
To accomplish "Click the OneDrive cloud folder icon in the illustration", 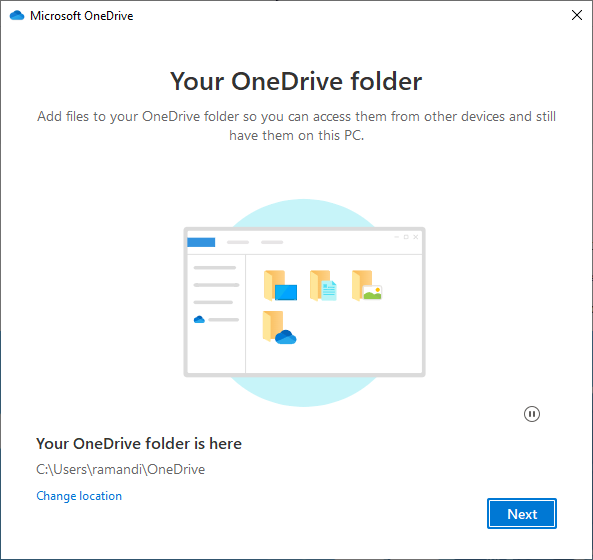I will 279,327.
